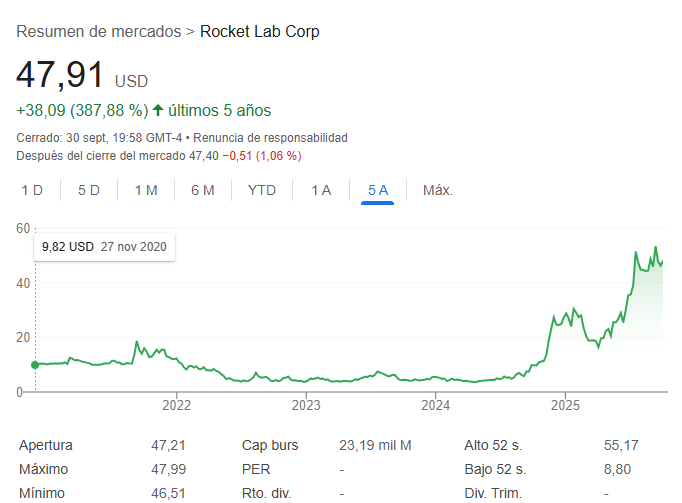682x503 pixels.
Task: Open the 6 M chart range
Action: (203, 190)
